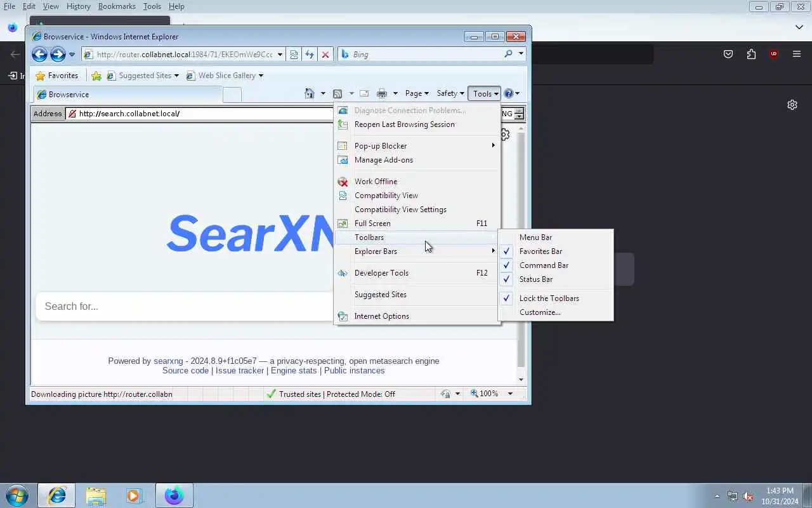Toggle the Compatibility View icon in address bar
Viewport: 812px width, 508px height.
(294, 55)
